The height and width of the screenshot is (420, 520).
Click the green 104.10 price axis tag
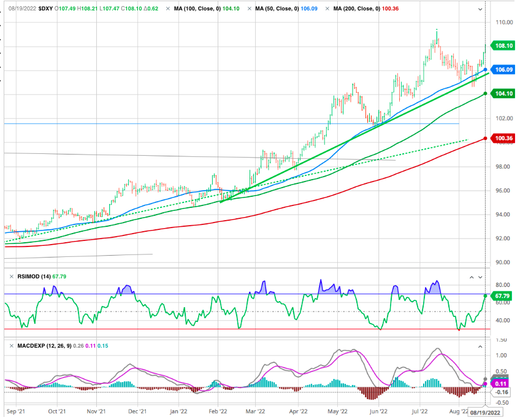point(503,93)
